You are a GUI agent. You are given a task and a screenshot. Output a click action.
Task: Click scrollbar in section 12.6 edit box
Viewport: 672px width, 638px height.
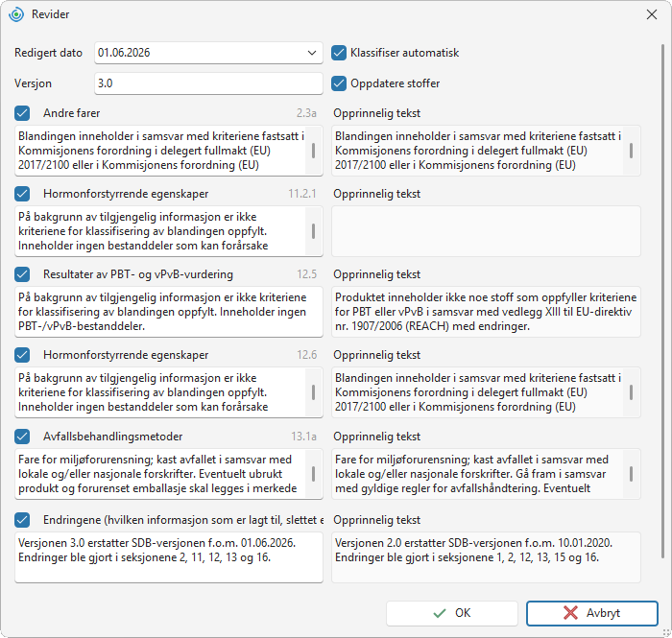coord(313,392)
